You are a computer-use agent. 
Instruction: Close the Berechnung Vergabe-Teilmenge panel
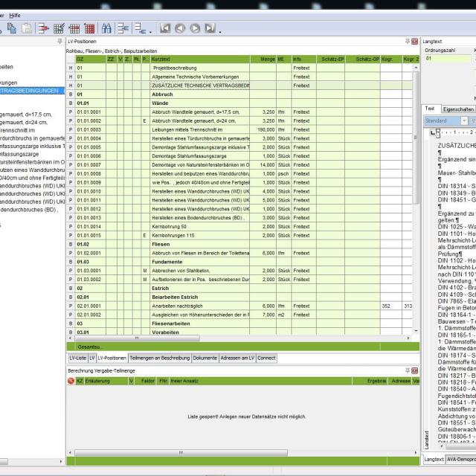(x=414, y=370)
